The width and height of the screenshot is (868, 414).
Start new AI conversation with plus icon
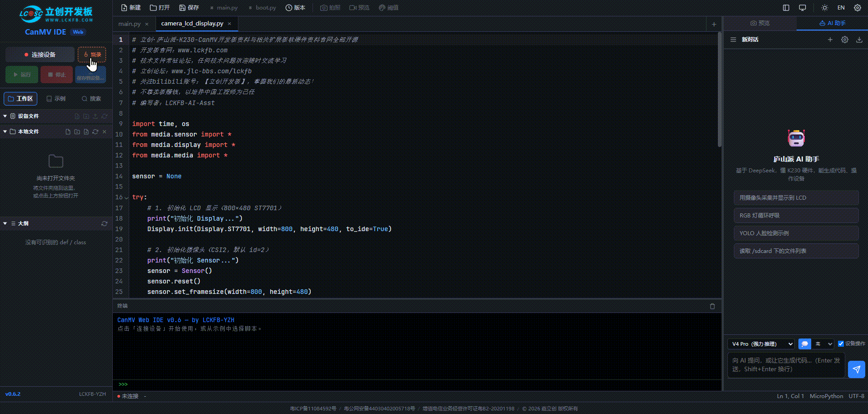click(830, 40)
